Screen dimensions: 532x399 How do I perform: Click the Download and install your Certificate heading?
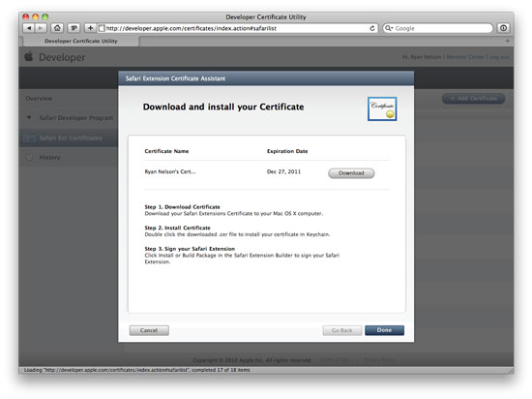click(223, 107)
